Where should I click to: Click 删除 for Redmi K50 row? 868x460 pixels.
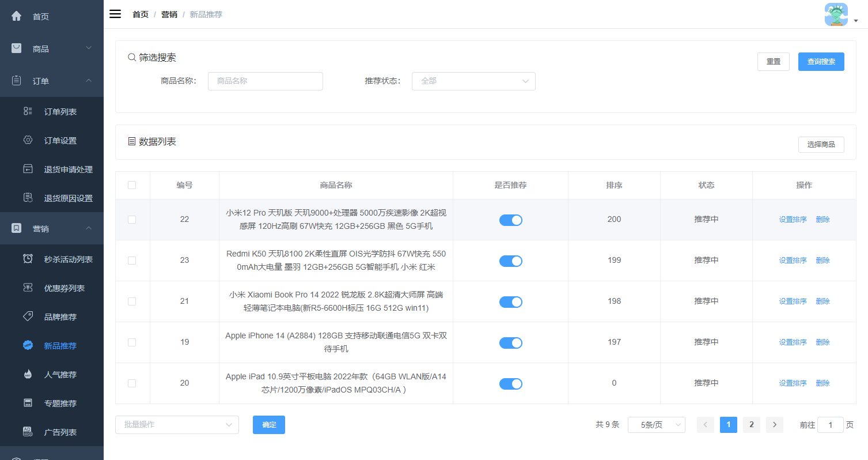pyautogui.click(x=822, y=261)
